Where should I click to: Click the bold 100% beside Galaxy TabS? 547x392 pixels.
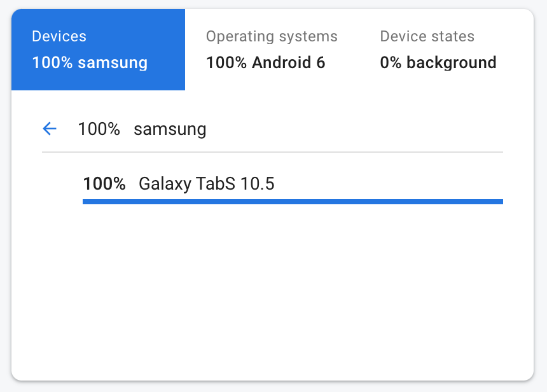104,184
